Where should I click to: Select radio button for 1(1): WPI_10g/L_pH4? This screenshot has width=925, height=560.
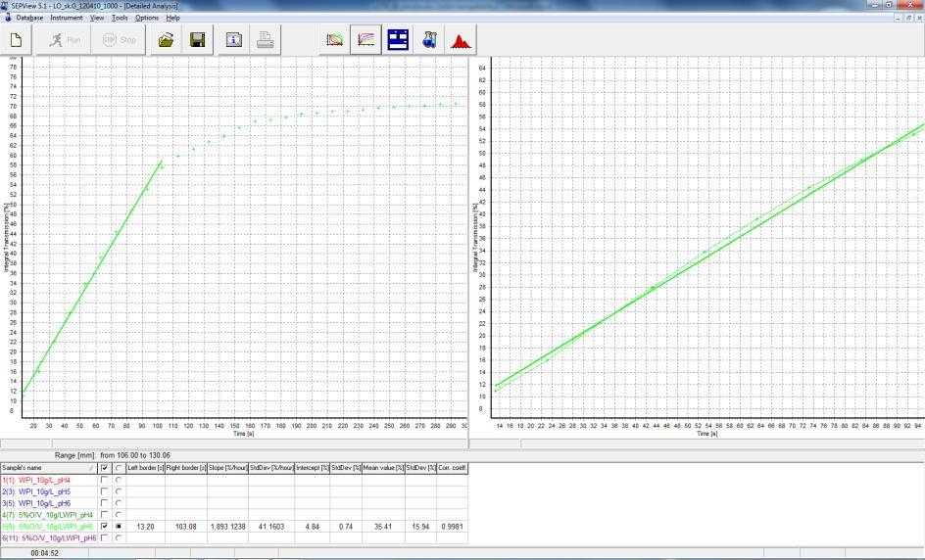pyautogui.click(x=119, y=480)
